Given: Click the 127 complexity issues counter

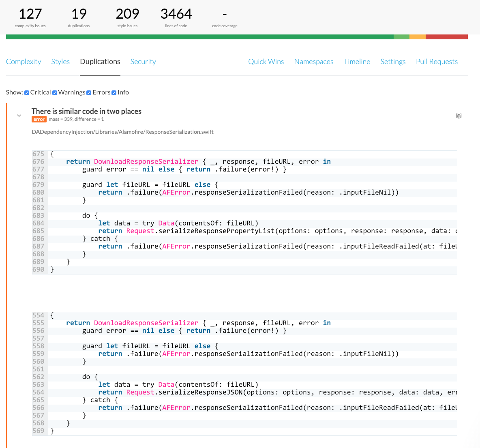Looking at the screenshot, I should (30, 15).
